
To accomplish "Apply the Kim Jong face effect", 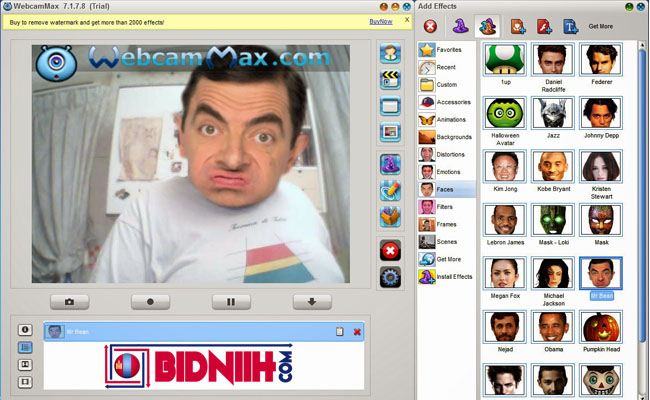I will pos(504,166).
